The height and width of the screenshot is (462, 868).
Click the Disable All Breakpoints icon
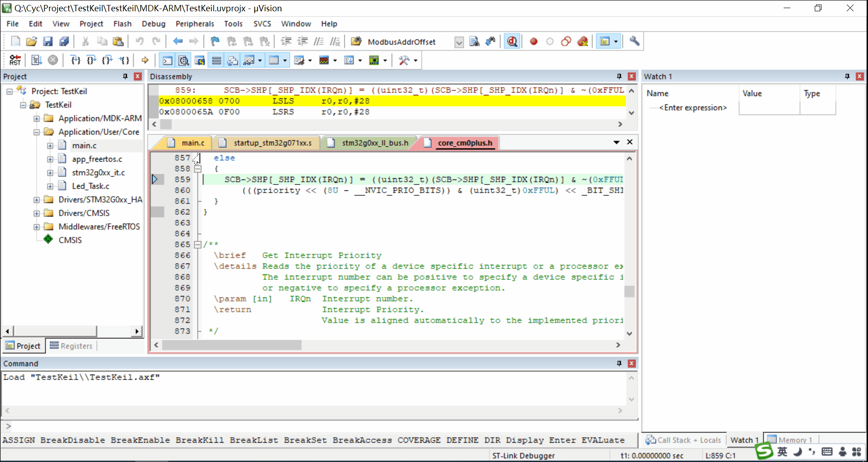(x=566, y=42)
